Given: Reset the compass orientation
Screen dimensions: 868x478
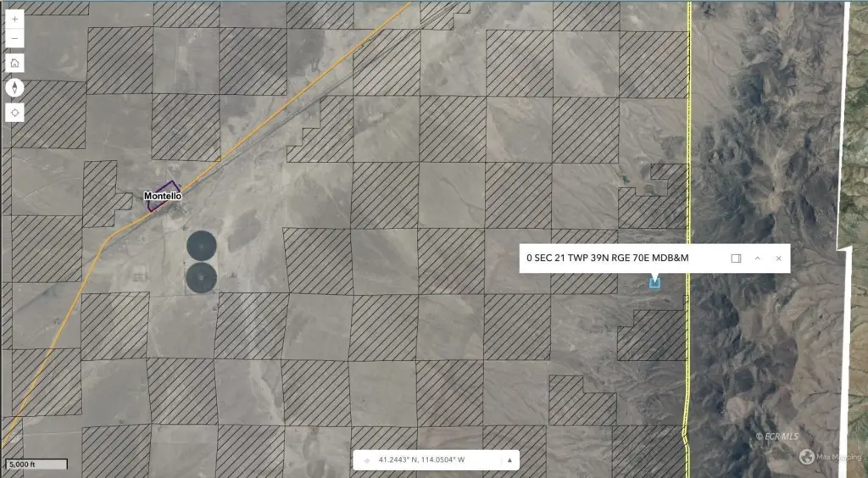Looking at the screenshot, I should pos(14,87).
